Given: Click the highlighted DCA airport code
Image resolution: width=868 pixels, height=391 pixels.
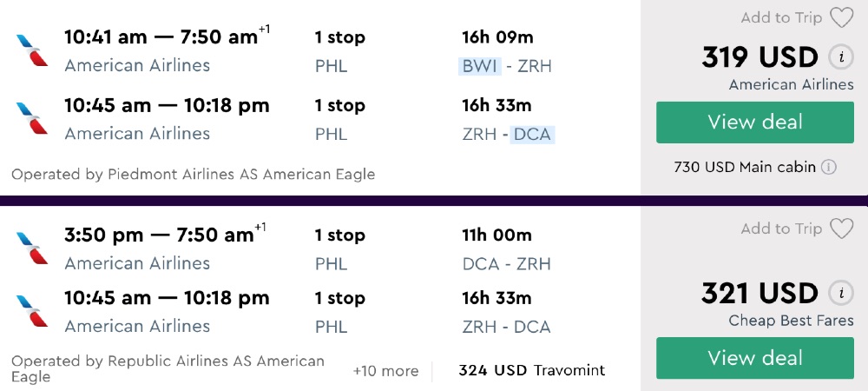Looking at the screenshot, I should pos(532,134).
